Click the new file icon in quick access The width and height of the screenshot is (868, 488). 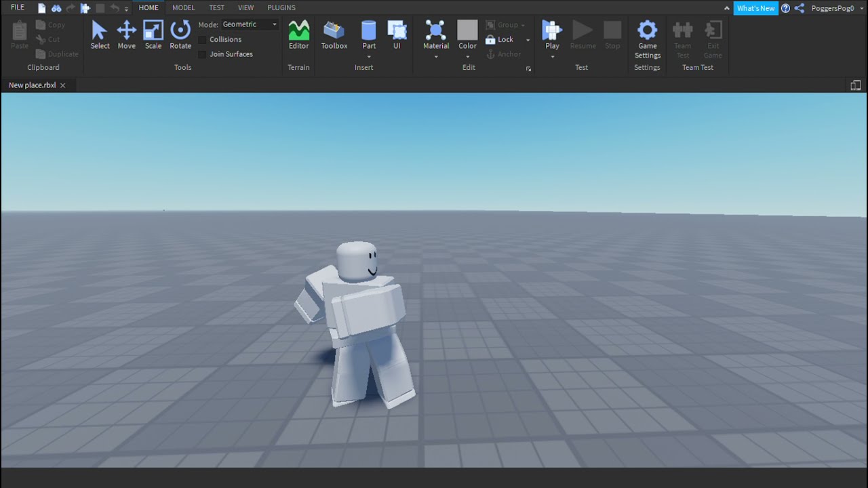[42, 8]
